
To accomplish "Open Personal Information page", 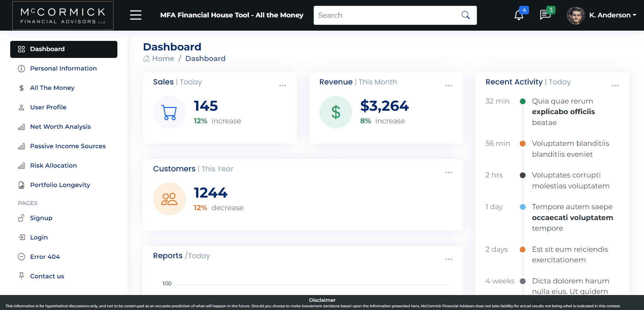I will (x=64, y=68).
